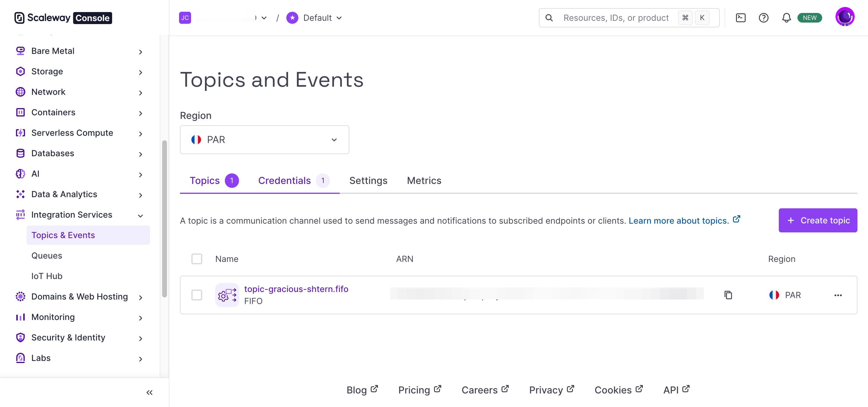Viewport: 868px width, 407px height.
Task: Open the Region PAR dropdown
Action: click(265, 140)
